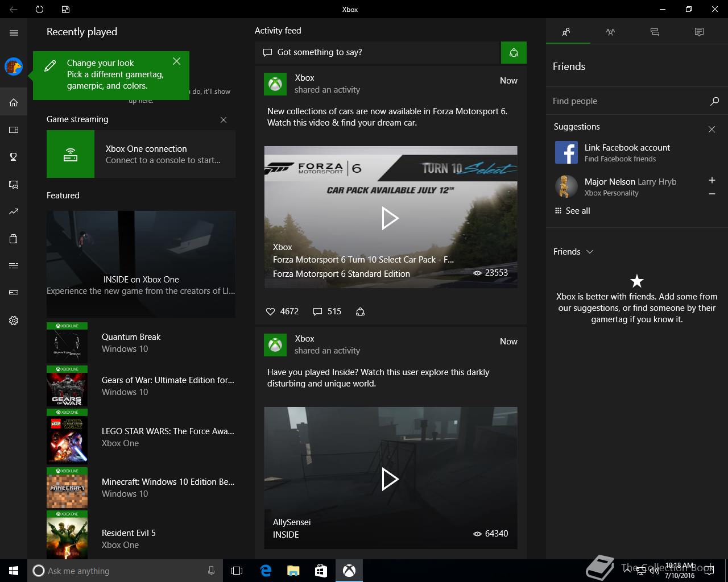Screen dimensions: 728x582
Task: Play the Forza Motorsport 6 video
Action: (390, 218)
